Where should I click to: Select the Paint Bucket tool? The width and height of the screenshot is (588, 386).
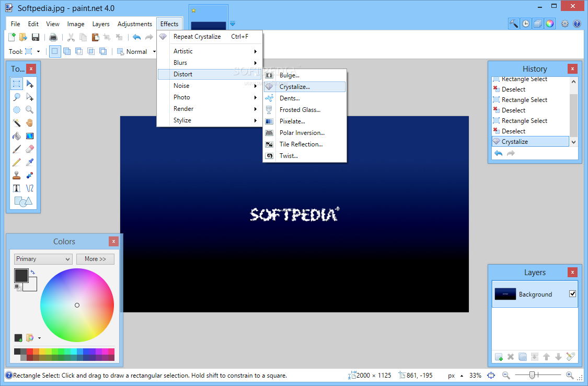[17, 136]
